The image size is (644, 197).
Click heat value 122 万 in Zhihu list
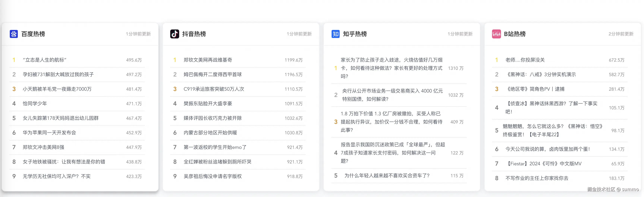[457, 153]
